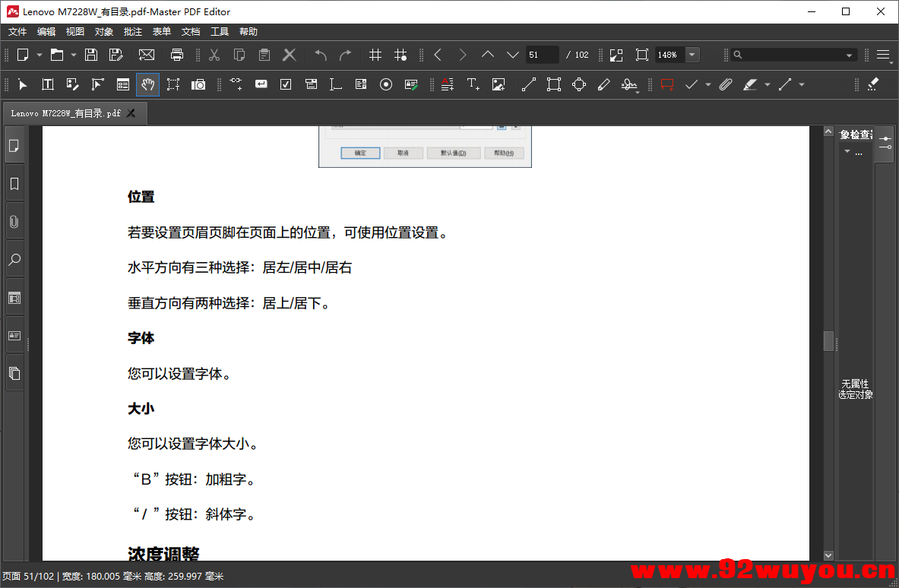
Task: Open the Print dialog
Action: pos(176,55)
